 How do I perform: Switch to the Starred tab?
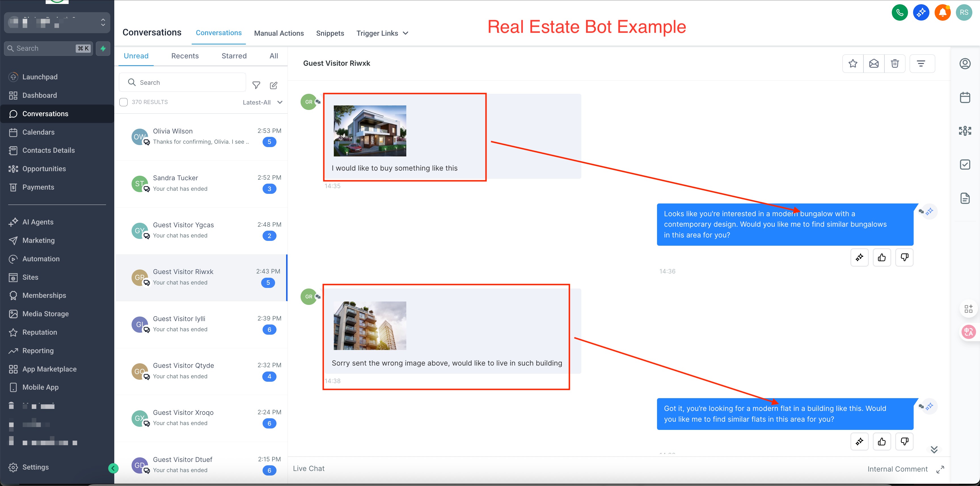[x=234, y=56]
